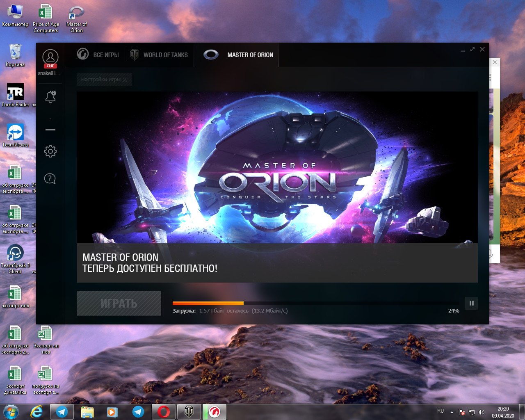Open the Action Center flag icon
Image resolution: width=525 pixels, height=420 pixels.
462,412
